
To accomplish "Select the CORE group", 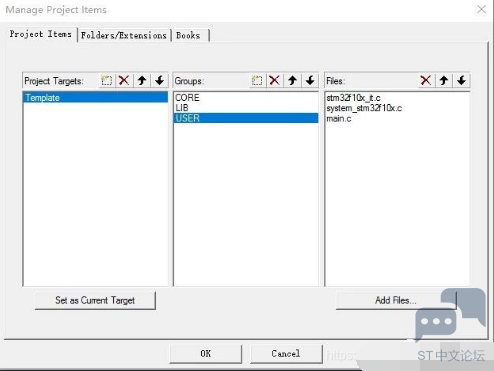I will (246, 98).
